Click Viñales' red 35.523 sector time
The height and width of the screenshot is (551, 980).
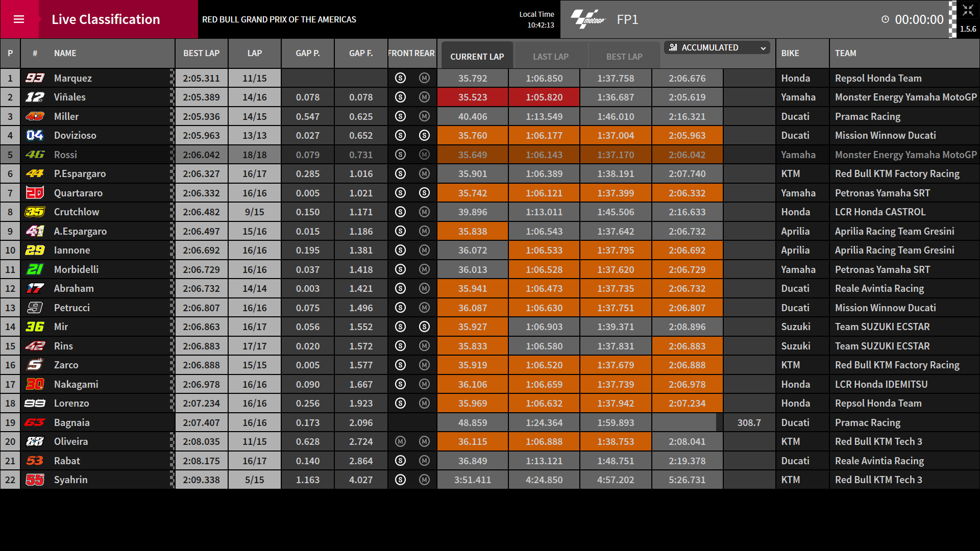tap(473, 97)
